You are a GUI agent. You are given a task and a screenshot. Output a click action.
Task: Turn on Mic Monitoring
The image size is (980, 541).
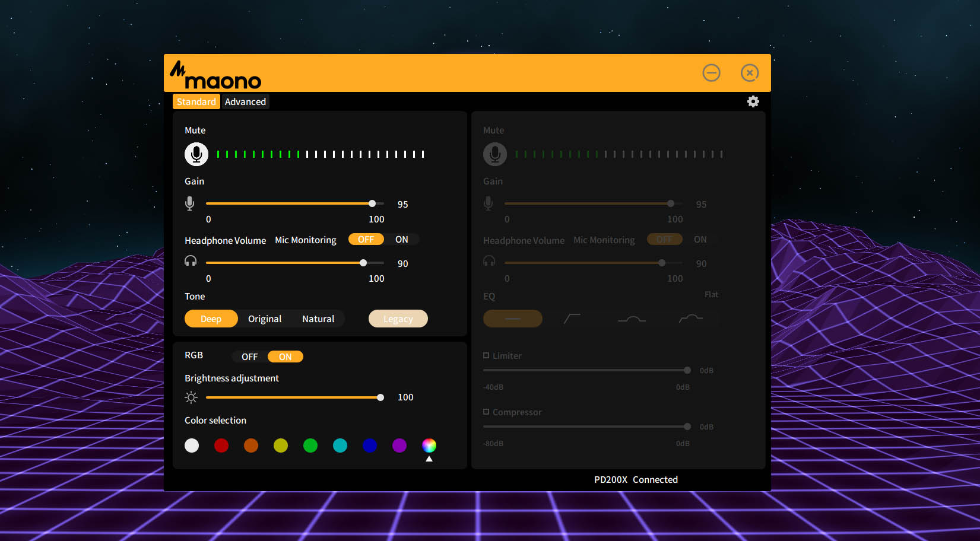point(402,239)
